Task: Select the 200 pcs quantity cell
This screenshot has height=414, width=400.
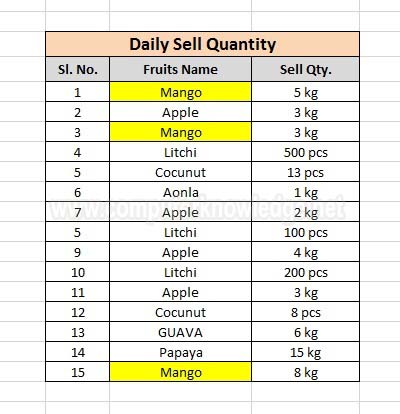Action: tap(305, 272)
